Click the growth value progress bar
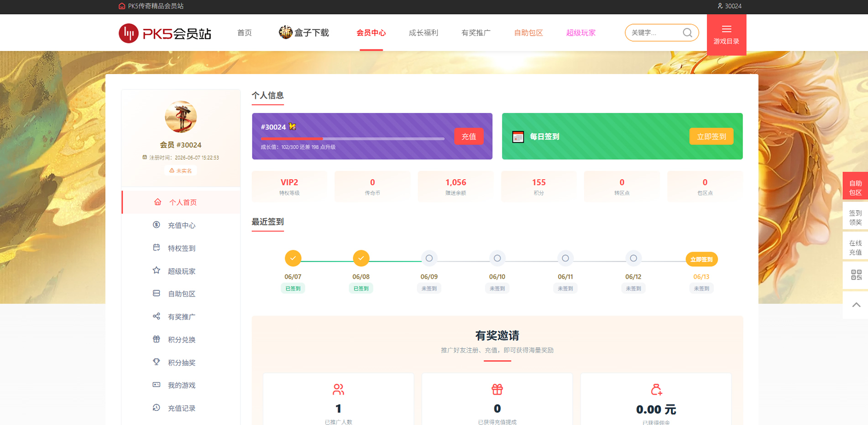The image size is (868, 425). [x=352, y=139]
